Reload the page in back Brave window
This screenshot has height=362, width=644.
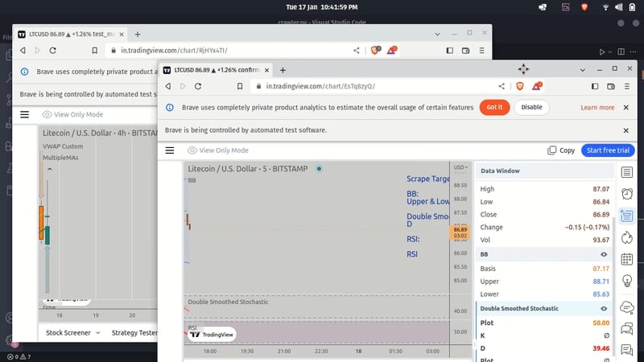click(x=52, y=51)
